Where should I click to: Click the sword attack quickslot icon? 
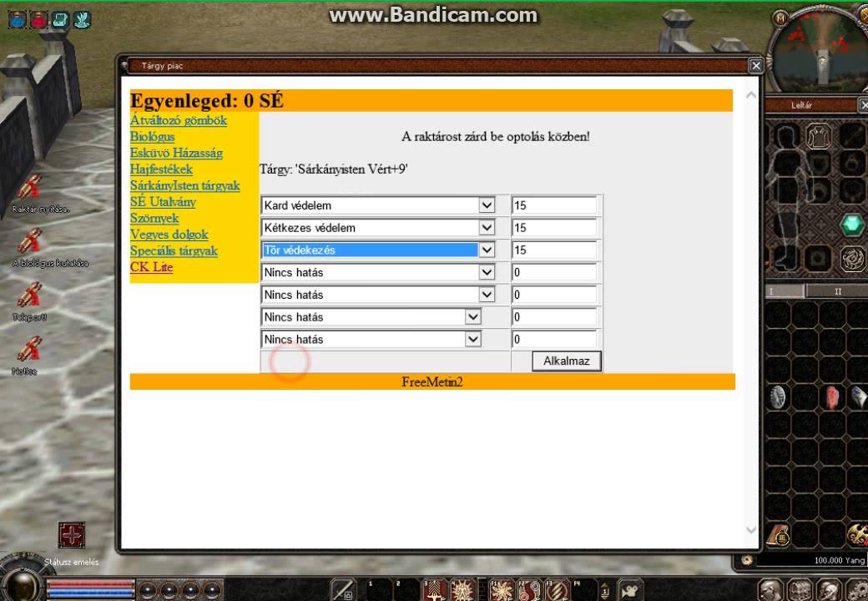coord(343,590)
